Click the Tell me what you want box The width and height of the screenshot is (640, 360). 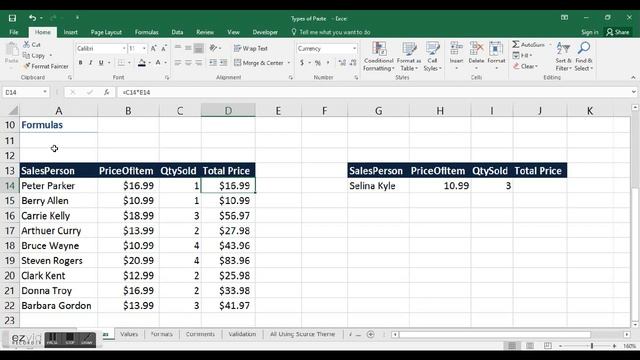click(x=331, y=32)
